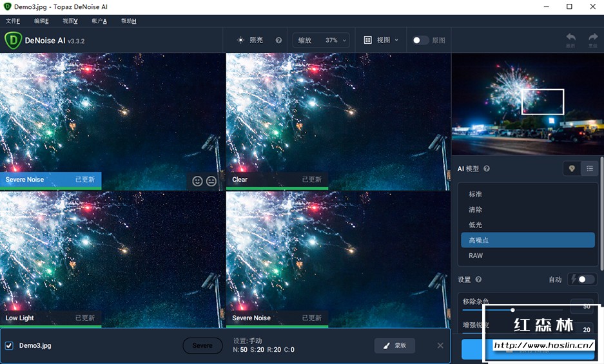Click the Topaz icon in title bar
Viewport: 604px width, 364px height.
[x=7, y=6]
